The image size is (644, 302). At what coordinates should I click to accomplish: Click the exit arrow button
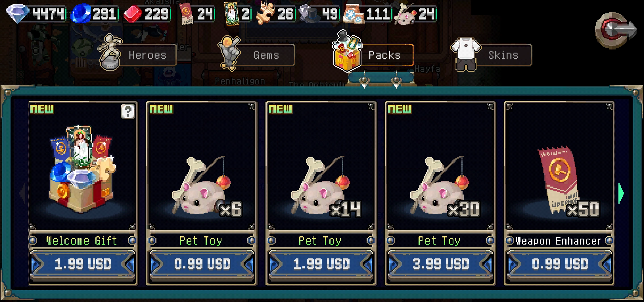coord(615,30)
